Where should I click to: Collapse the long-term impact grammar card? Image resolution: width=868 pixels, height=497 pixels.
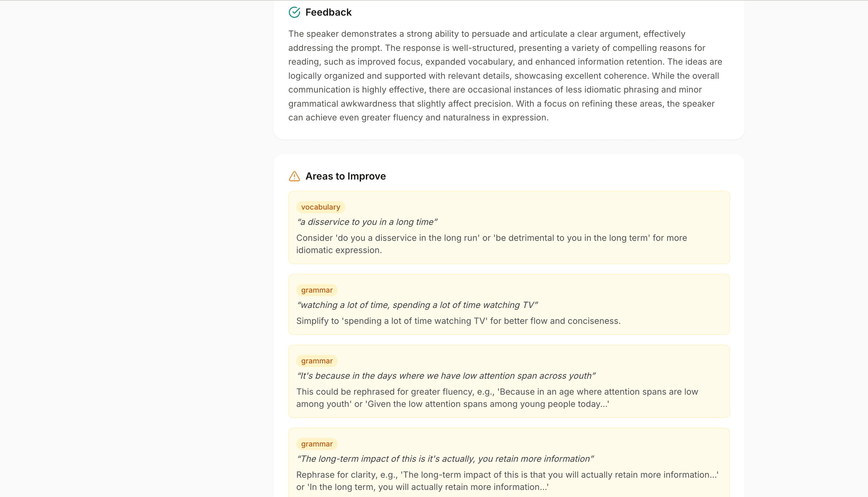coord(508,464)
